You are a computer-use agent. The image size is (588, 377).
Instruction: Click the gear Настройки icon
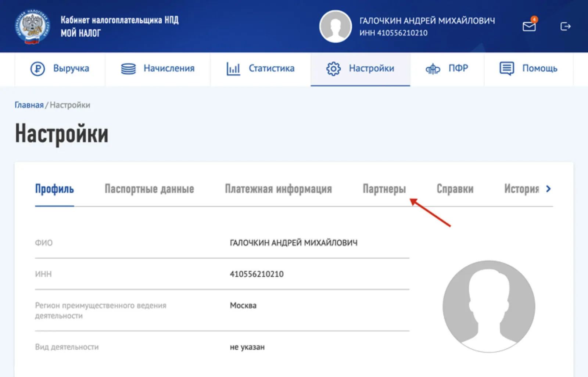tap(333, 69)
